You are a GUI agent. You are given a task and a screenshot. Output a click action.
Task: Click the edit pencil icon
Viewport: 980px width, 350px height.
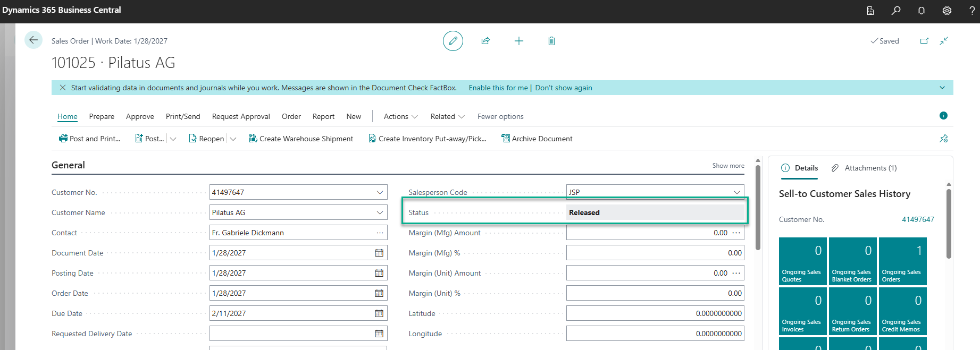pos(453,41)
